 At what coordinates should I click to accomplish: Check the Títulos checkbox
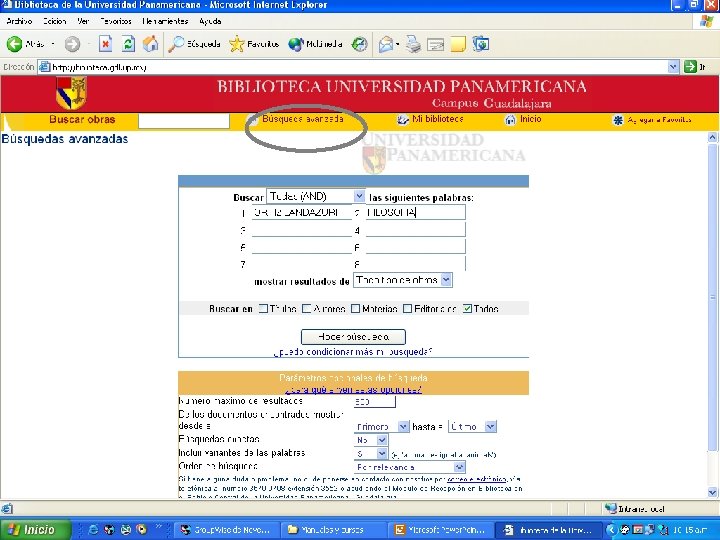[263, 309]
